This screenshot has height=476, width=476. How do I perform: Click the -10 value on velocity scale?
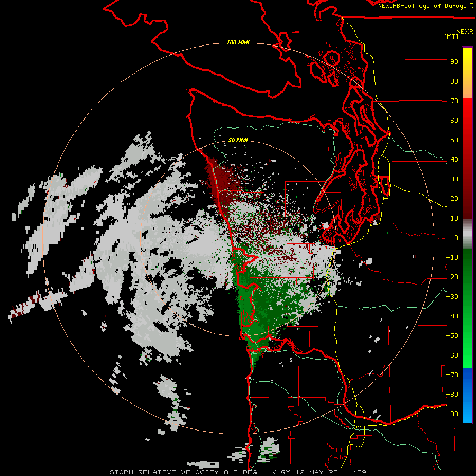coord(452,258)
